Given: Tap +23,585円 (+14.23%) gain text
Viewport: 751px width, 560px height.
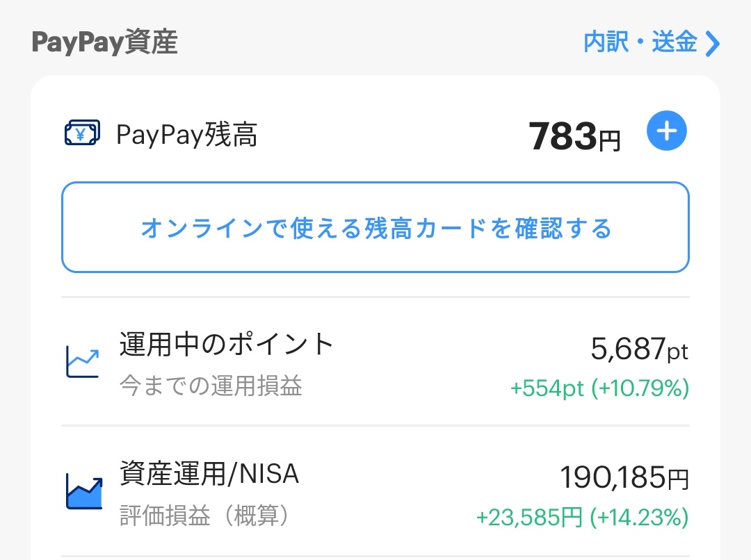Looking at the screenshot, I should coord(583,518).
